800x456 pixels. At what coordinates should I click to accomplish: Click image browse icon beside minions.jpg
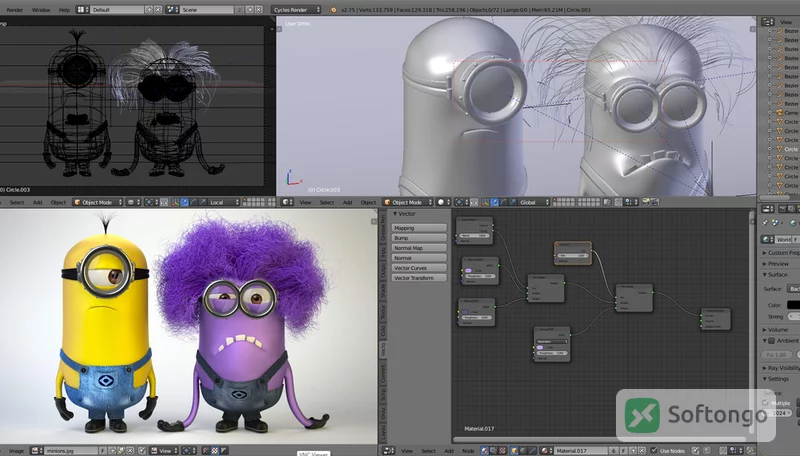37,451
